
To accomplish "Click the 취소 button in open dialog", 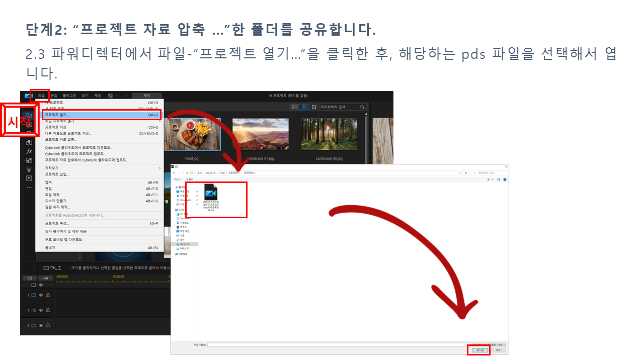I will click(x=498, y=350).
